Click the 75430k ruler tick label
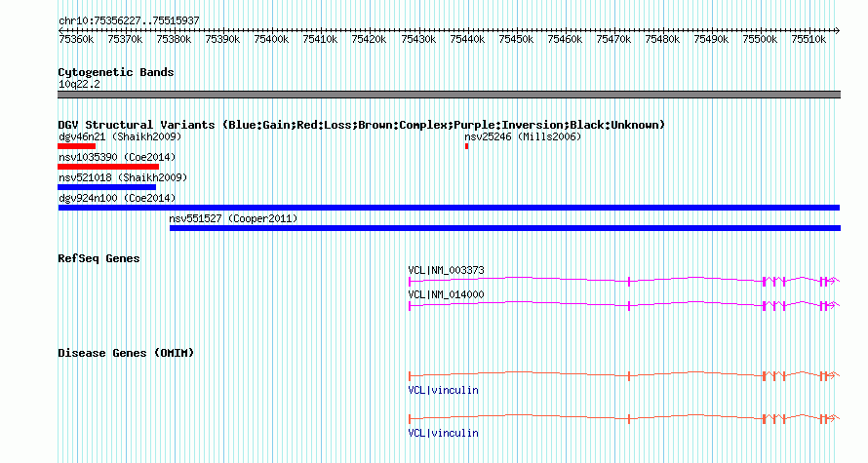 (x=418, y=39)
